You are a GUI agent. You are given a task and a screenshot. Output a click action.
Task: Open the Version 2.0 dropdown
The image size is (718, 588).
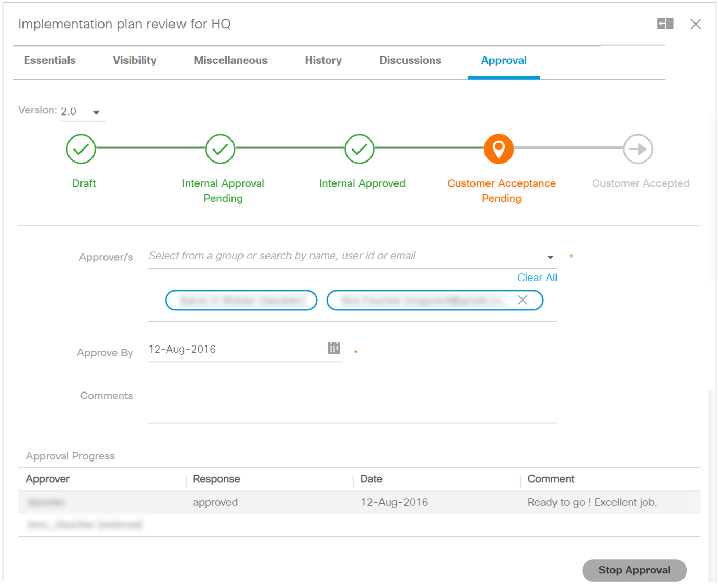point(83,112)
